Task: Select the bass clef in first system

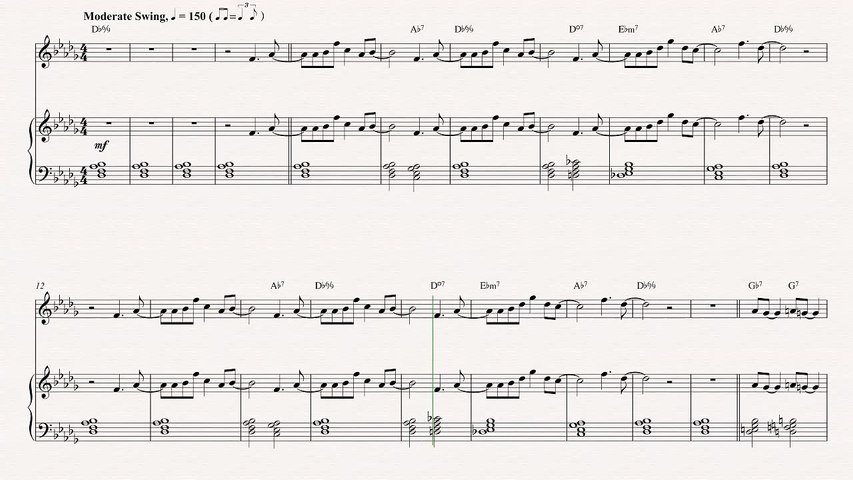Action: click(42, 171)
